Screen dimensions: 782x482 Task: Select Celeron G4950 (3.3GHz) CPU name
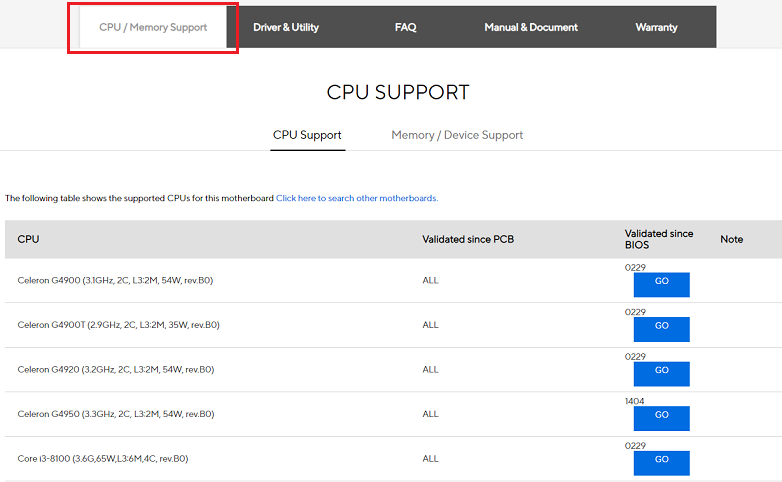click(x=116, y=414)
